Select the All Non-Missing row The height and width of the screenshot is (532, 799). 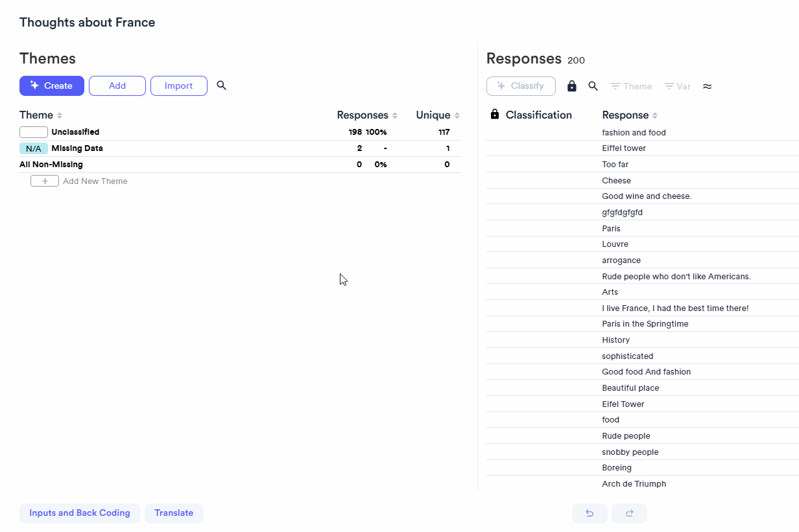pyautogui.click(x=241, y=165)
